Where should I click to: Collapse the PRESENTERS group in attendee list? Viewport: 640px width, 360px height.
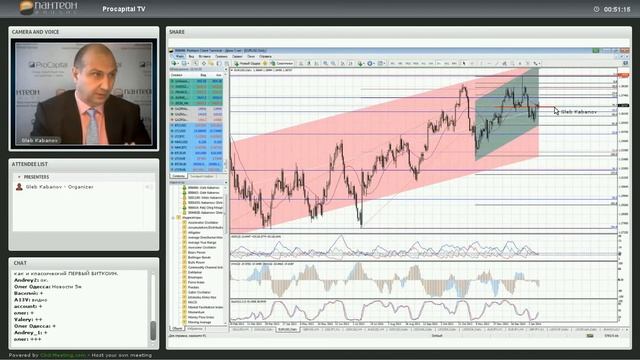[19, 177]
